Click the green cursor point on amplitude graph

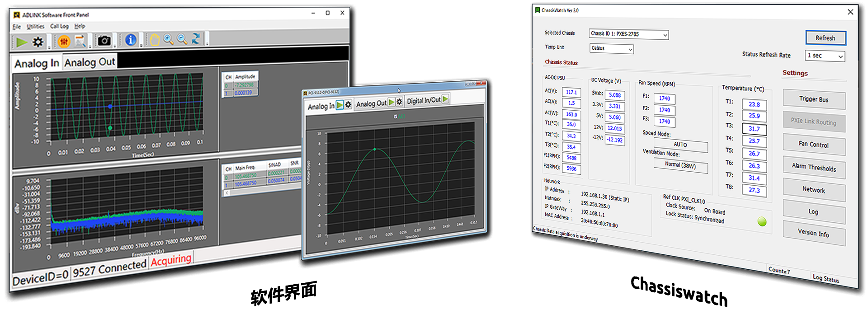[x=110, y=128]
